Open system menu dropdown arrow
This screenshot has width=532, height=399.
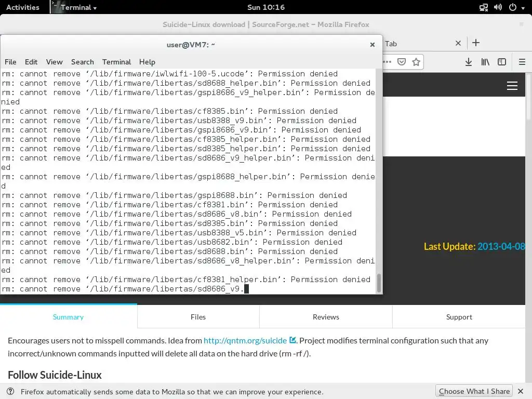click(523, 8)
